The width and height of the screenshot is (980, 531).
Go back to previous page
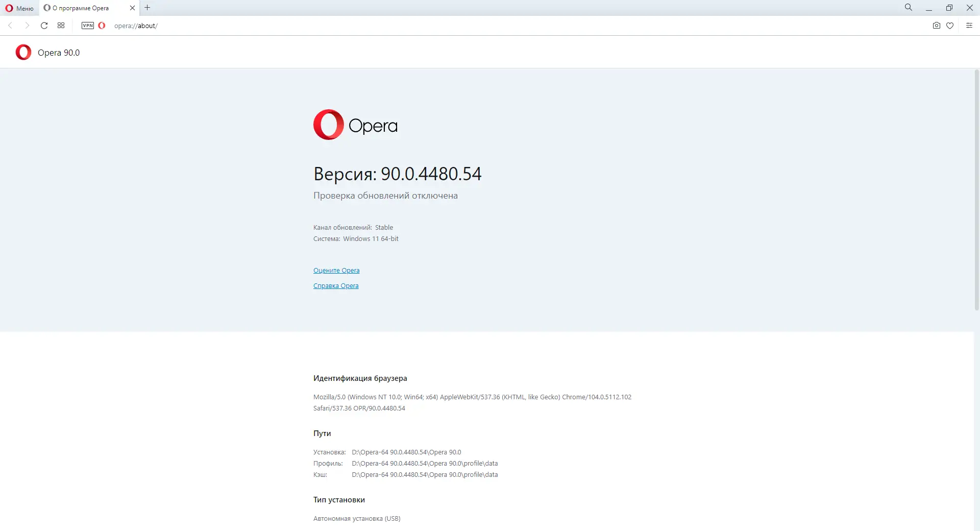[10, 26]
